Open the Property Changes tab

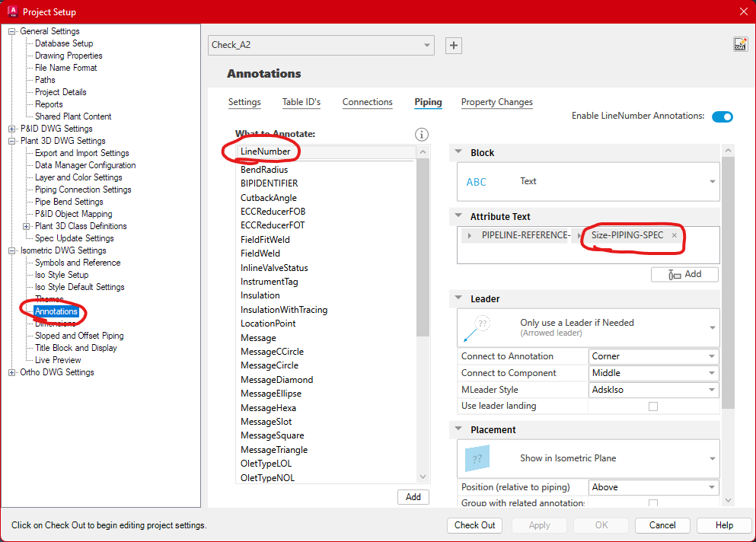pyautogui.click(x=496, y=101)
